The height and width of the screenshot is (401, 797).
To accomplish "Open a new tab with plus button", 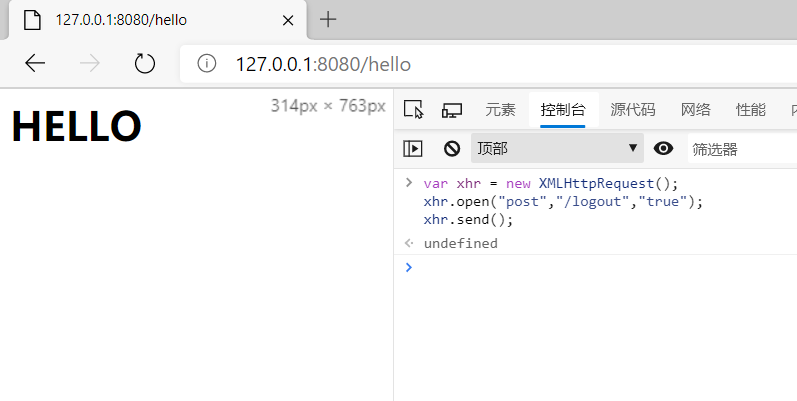I will 328,19.
